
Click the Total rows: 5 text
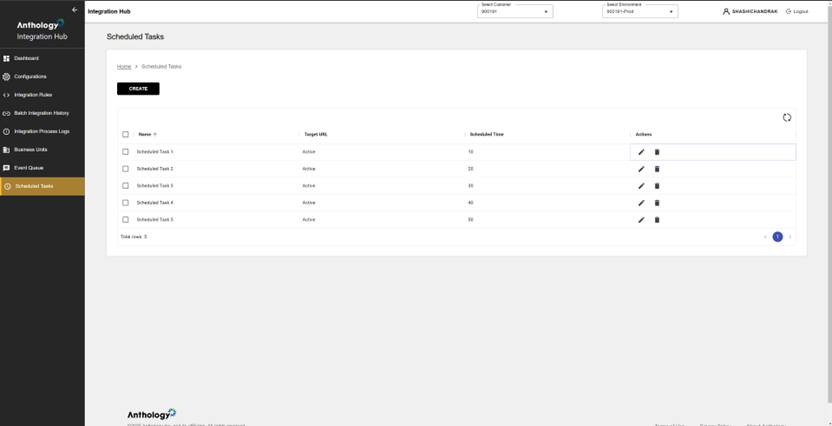[134, 237]
